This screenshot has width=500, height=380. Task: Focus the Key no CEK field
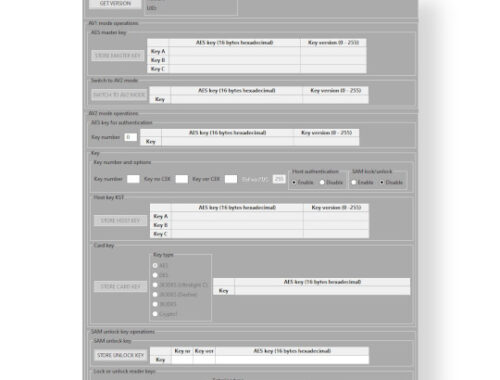(182, 179)
